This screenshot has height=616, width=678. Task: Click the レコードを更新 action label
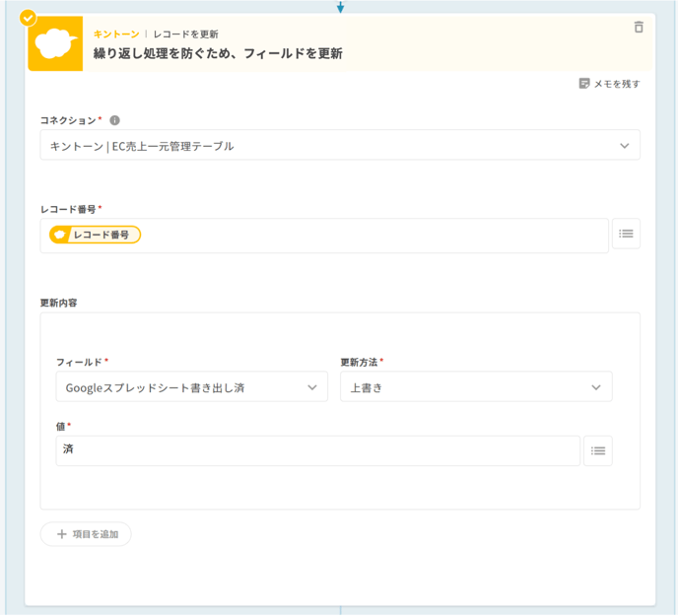pyautogui.click(x=185, y=34)
